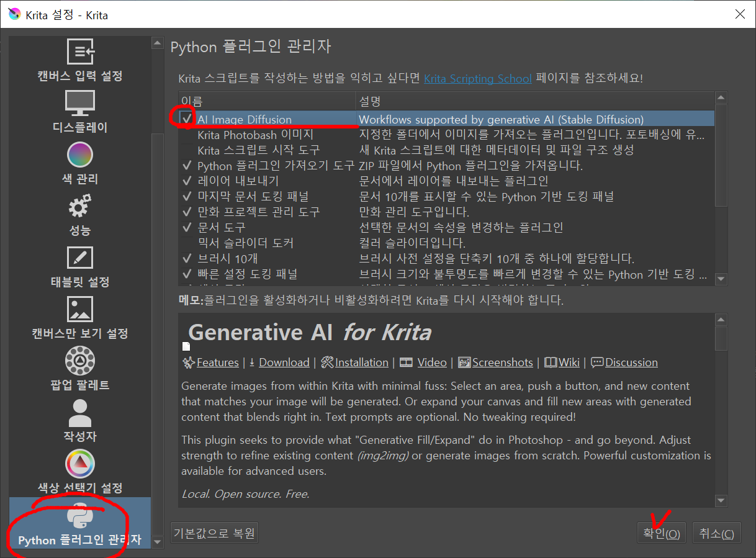Click the Installation tools icon
The image size is (756, 558).
pos(327,362)
